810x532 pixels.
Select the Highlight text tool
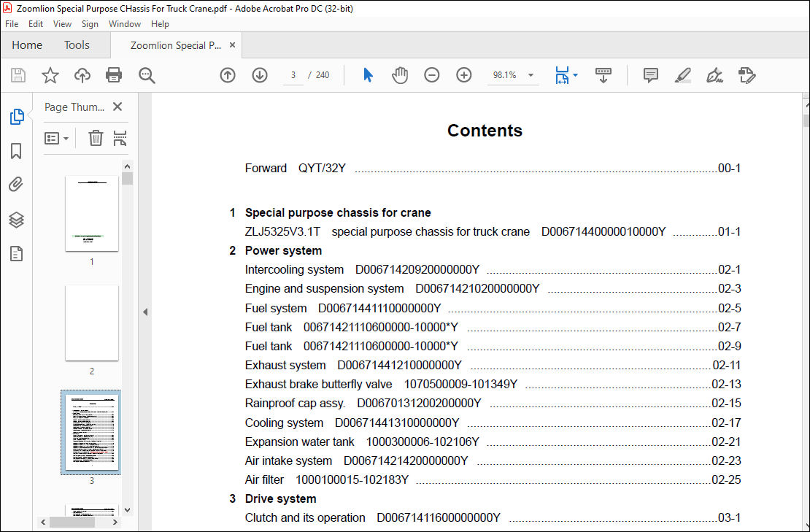(683, 75)
